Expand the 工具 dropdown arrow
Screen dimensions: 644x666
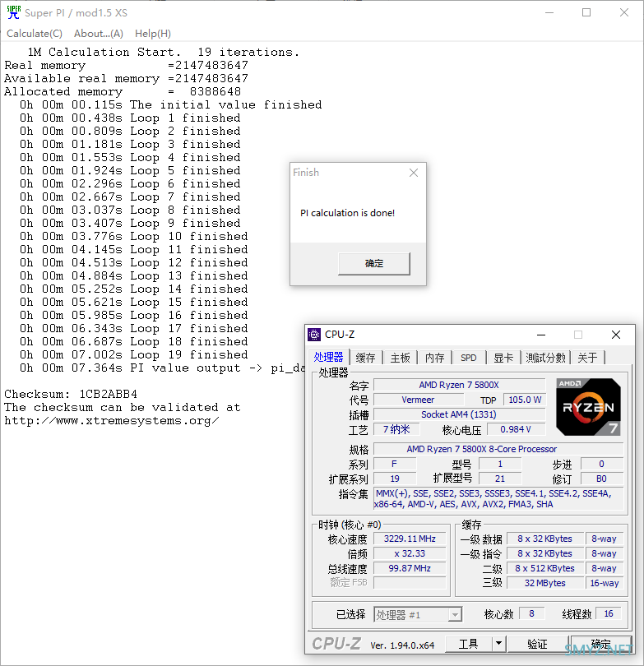[x=498, y=645]
